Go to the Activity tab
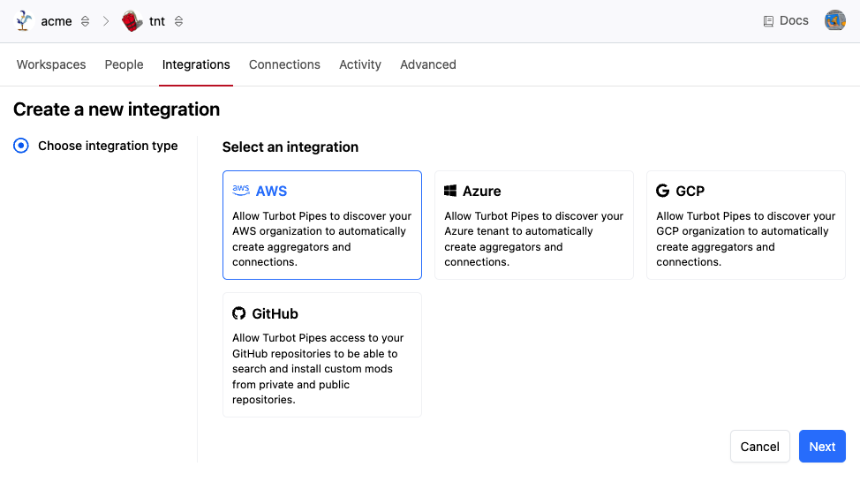860x504 pixels. click(360, 64)
